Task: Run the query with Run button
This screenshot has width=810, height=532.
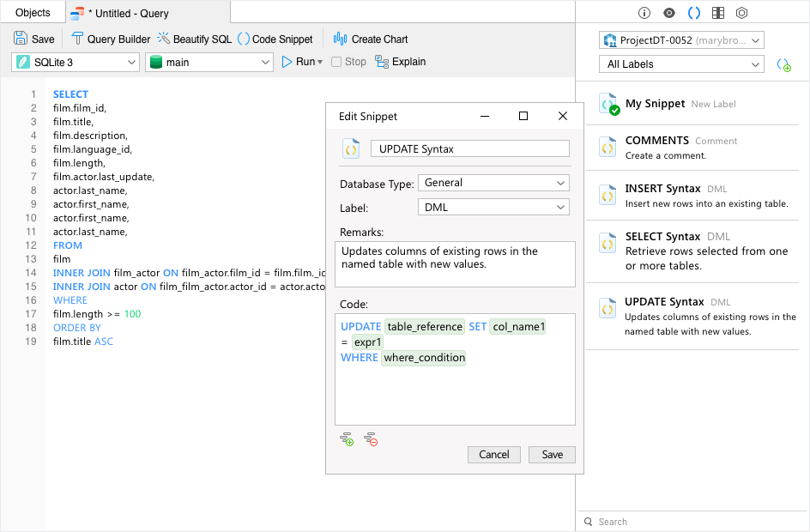Action: coord(298,62)
